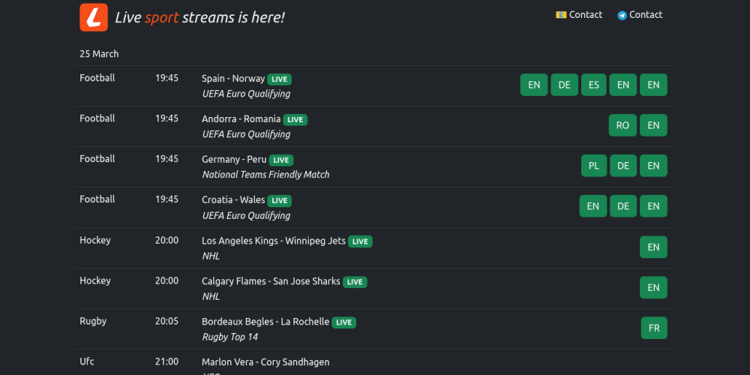
Task: Select the Marlon Vera - Cory Sandhagen event
Action: point(265,362)
